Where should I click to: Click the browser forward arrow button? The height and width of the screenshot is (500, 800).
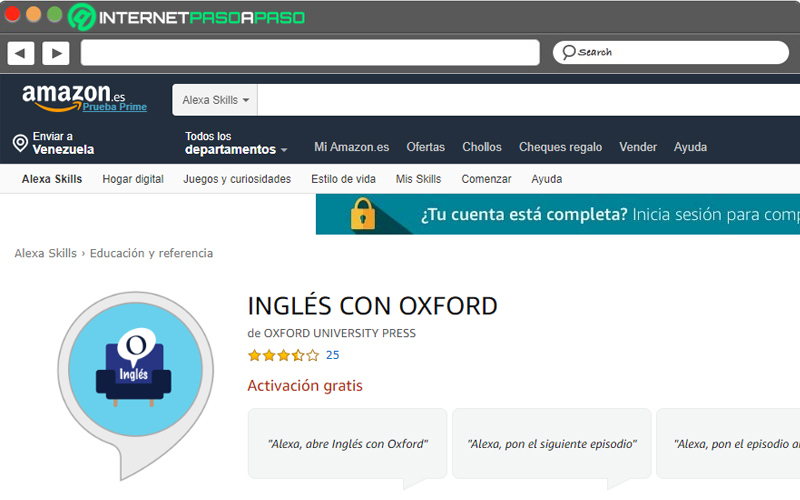click(x=56, y=53)
